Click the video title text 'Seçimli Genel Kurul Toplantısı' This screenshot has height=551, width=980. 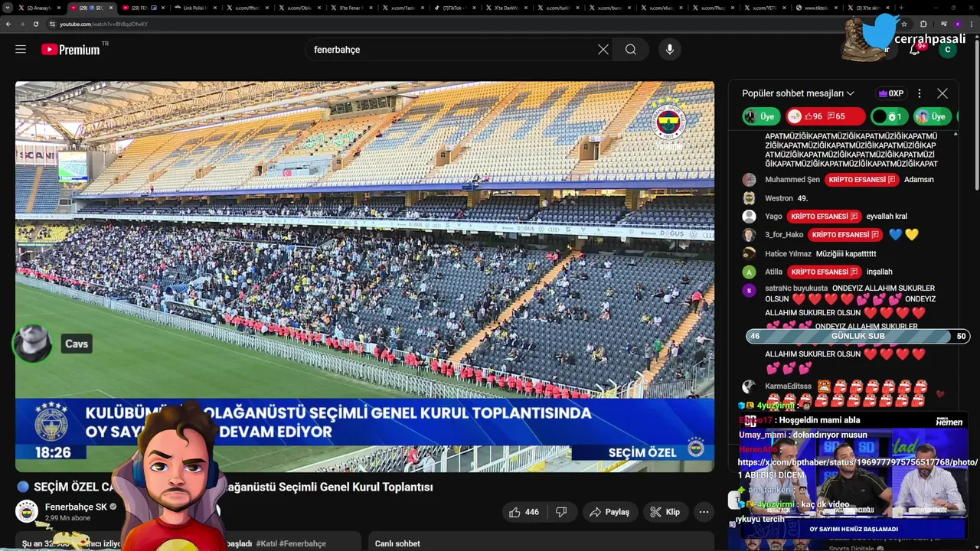click(x=355, y=487)
